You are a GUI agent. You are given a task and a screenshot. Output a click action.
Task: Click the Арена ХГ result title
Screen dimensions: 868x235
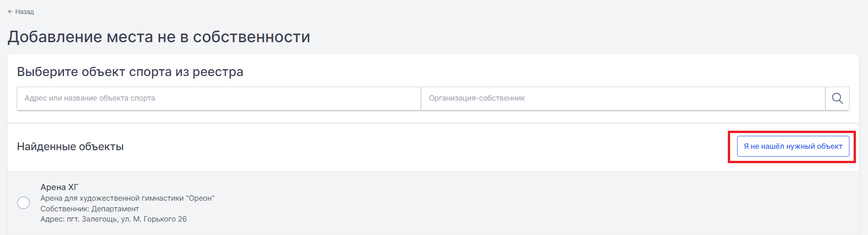point(59,187)
